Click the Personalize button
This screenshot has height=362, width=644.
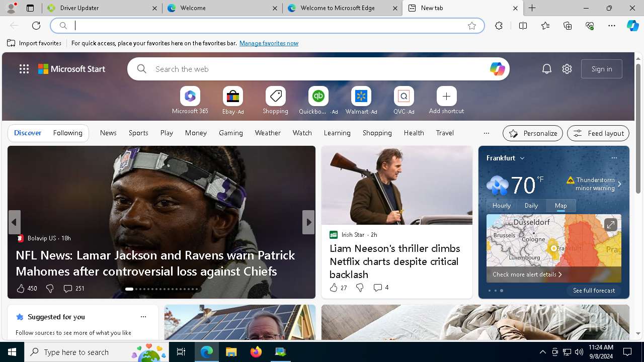tap(533, 133)
